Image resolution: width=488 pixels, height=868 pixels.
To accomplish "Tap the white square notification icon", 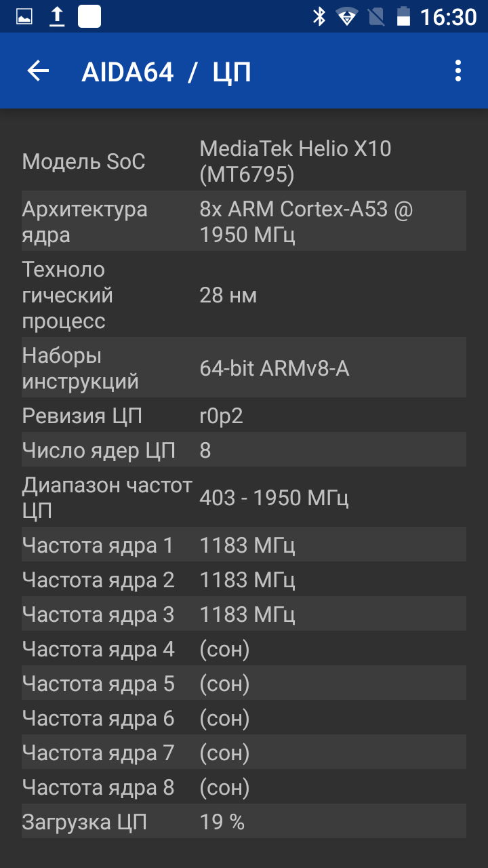I will point(89,16).
